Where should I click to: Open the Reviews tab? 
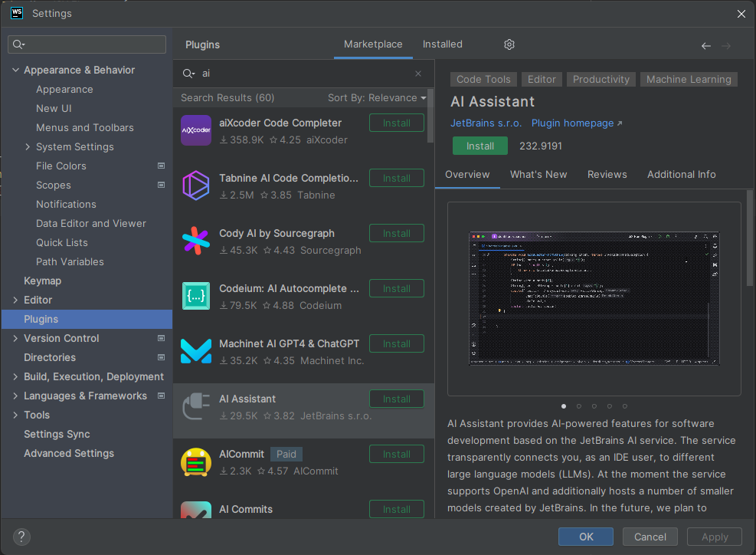point(607,174)
